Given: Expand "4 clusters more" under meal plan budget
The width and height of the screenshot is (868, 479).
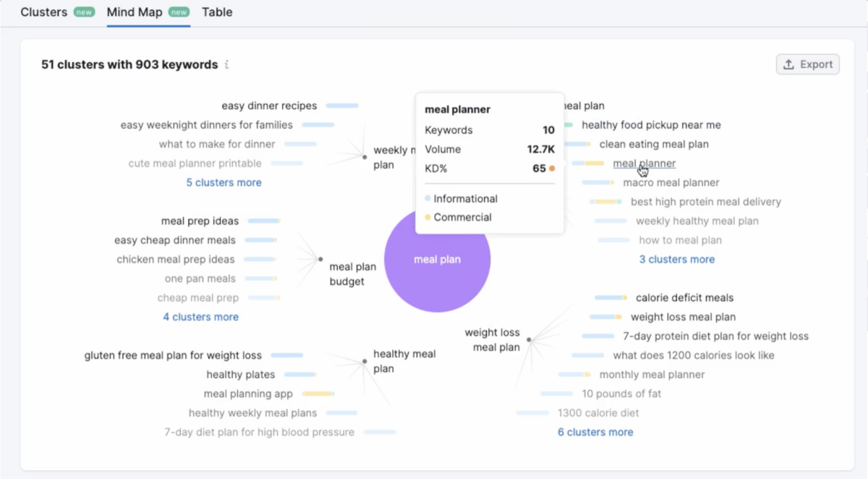Looking at the screenshot, I should click(200, 317).
